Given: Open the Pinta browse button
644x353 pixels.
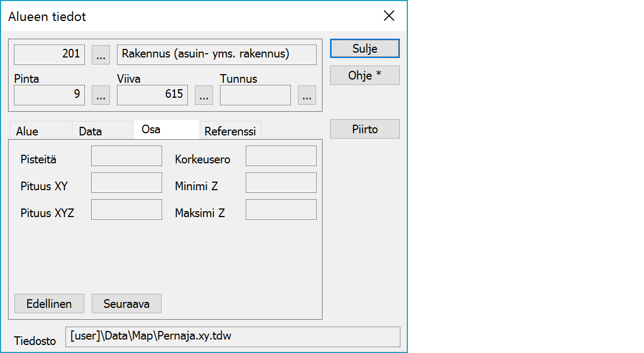Looking at the screenshot, I should click(101, 95).
